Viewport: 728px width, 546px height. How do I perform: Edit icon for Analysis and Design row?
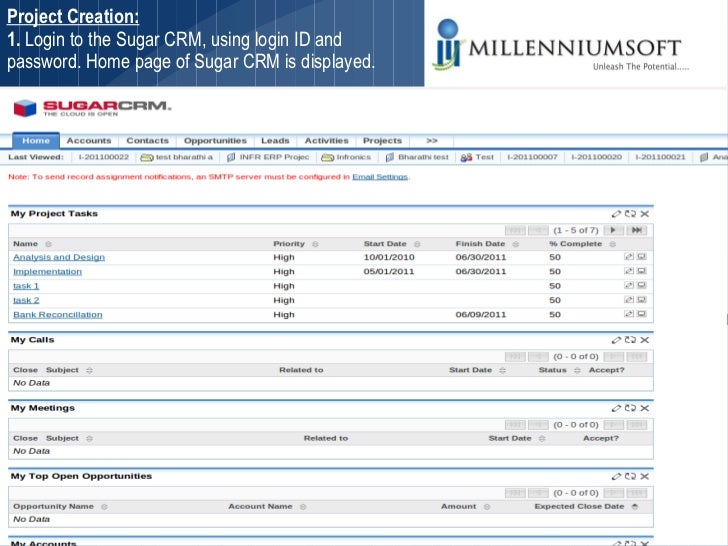click(x=629, y=257)
